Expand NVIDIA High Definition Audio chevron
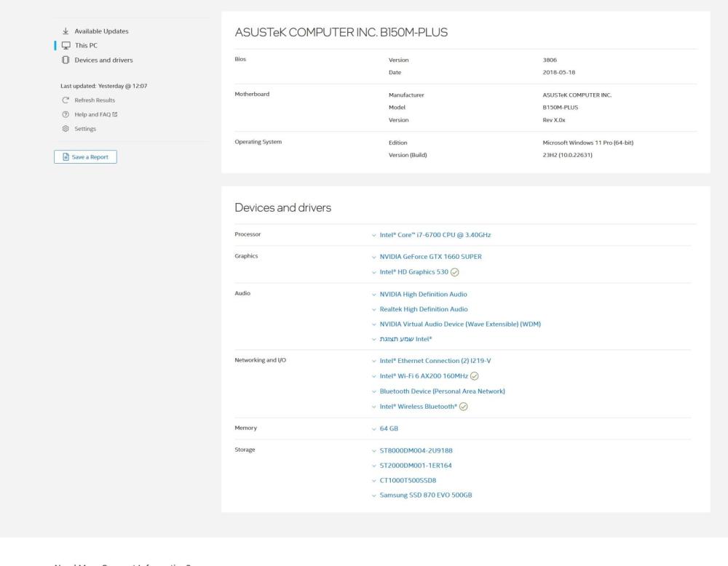The width and height of the screenshot is (728, 566). coord(373,295)
